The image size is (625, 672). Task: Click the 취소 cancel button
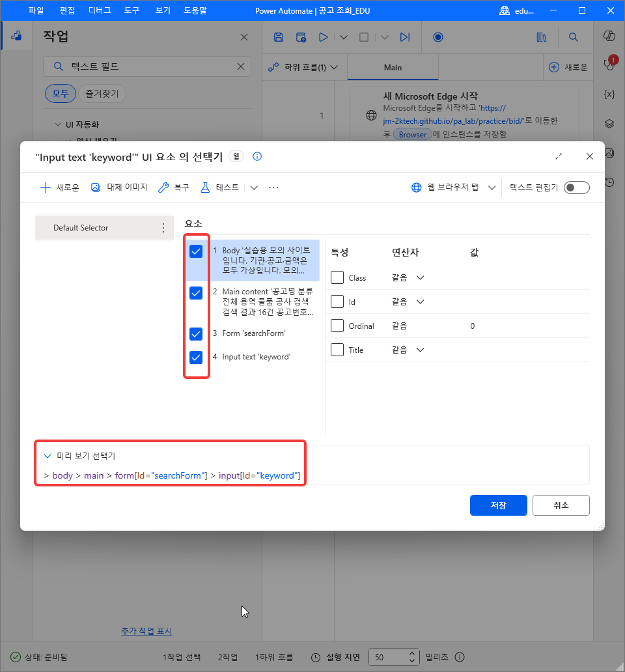(x=561, y=505)
